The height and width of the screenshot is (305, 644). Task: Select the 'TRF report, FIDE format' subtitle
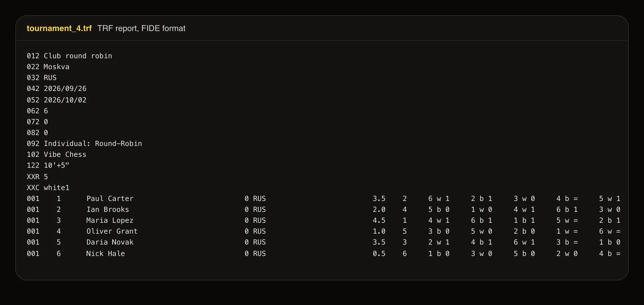pyautogui.click(x=141, y=29)
